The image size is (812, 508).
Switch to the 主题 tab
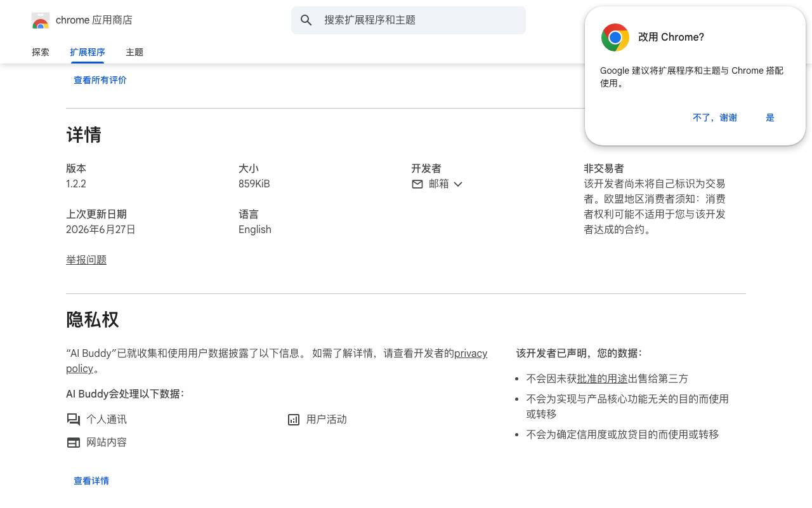tap(134, 52)
